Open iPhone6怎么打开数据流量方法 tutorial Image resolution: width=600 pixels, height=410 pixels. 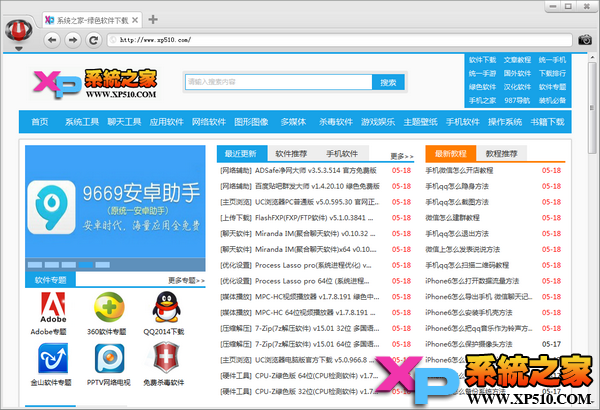(x=472, y=281)
